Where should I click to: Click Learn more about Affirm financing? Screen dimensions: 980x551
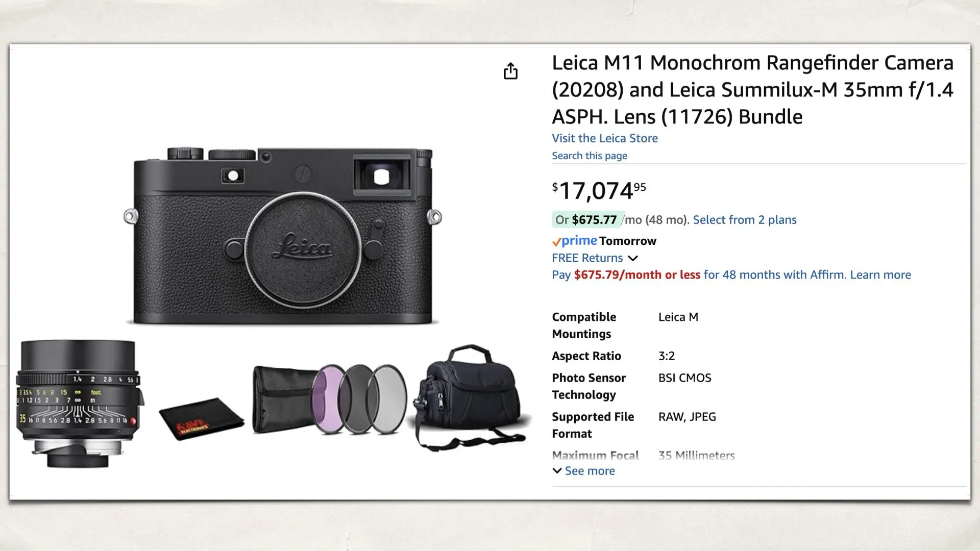tap(880, 274)
